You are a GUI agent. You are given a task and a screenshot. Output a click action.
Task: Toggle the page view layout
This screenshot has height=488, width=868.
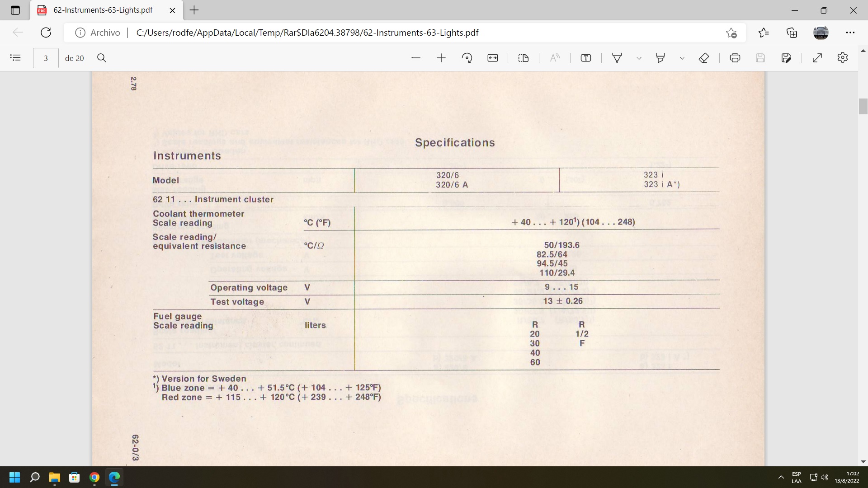coord(524,58)
